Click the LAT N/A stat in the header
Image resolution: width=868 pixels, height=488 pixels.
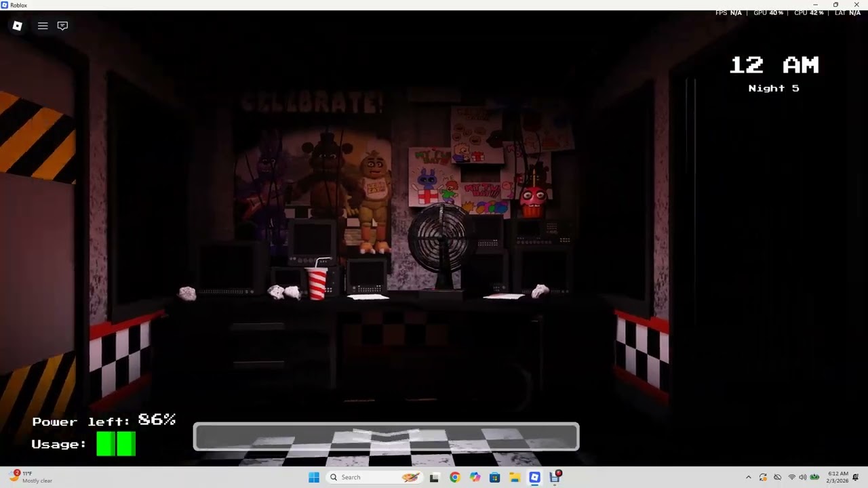(x=848, y=13)
